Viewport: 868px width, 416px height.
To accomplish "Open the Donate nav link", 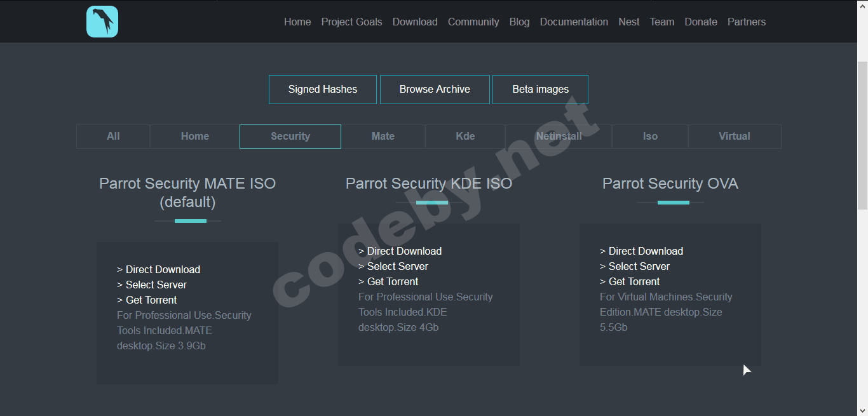I will click(x=701, y=22).
